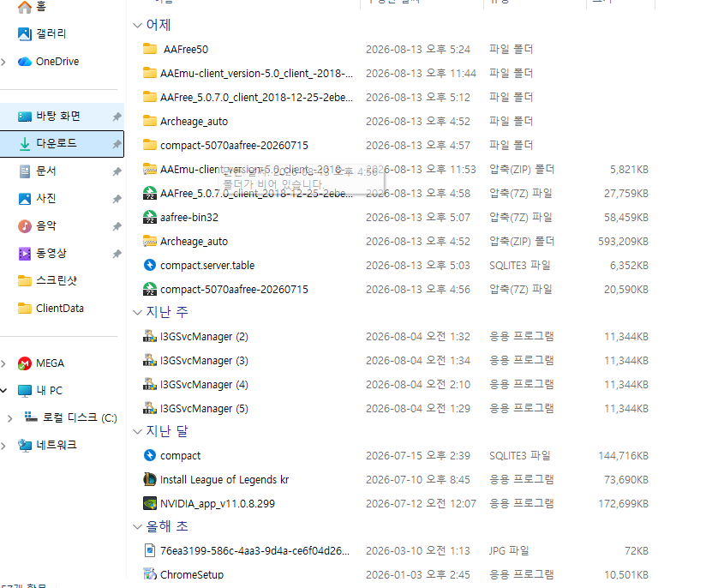The height and width of the screenshot is (588, 724).
Task: Unpin 사진 using its pin icon
Action: (x=117, y=199)
